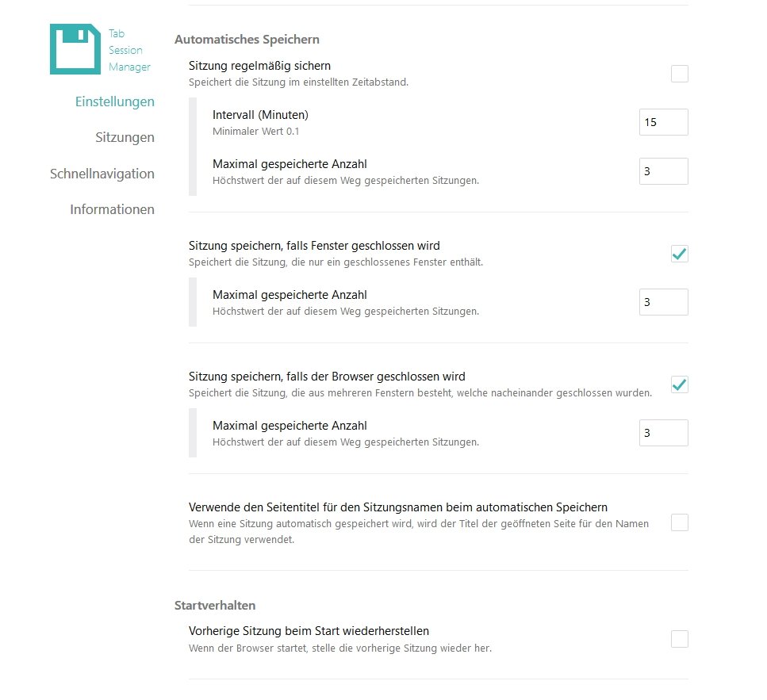
Task: Check 'Vorherige Sitzung beim Start wiederherstellen' box
Action: coord(679,639)
